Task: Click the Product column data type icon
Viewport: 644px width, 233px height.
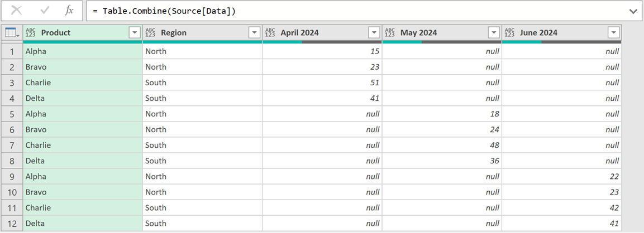Action: [31, 33]
